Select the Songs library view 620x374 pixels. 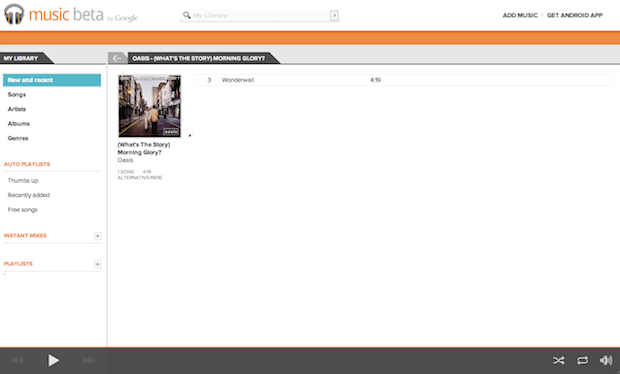(x=17, y=94)
